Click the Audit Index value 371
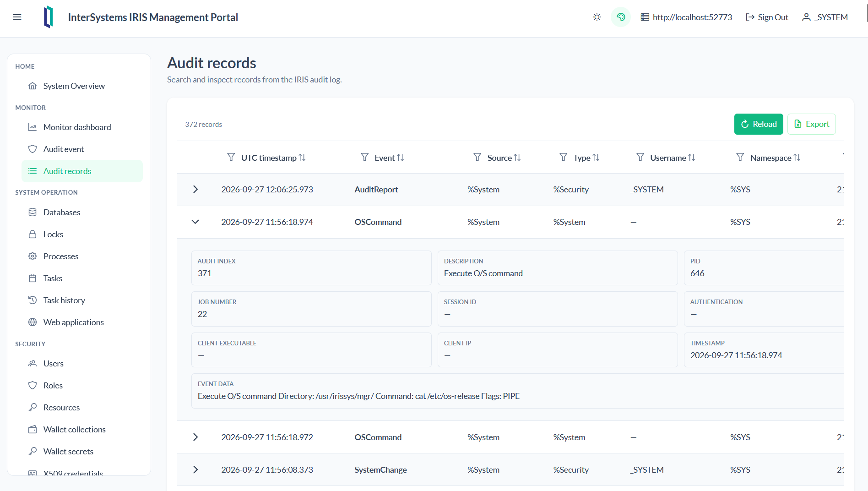This screenshot has height=491, width=868. 205,273
